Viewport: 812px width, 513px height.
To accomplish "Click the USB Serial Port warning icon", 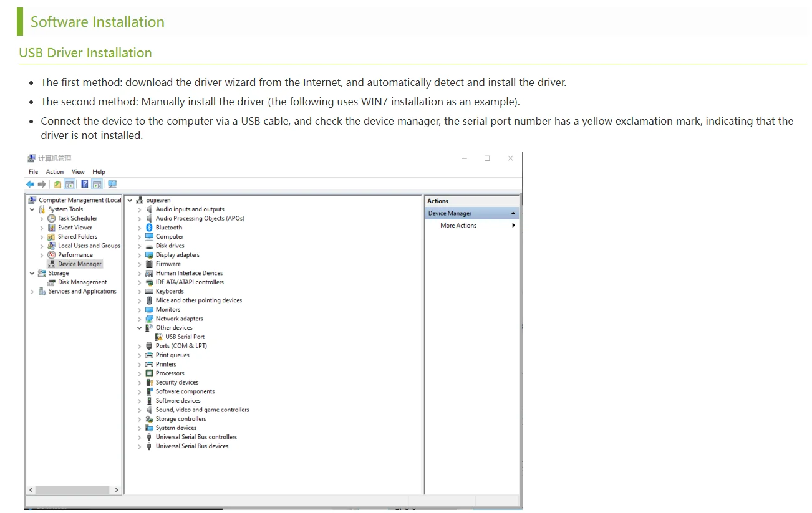I will 159,337.
